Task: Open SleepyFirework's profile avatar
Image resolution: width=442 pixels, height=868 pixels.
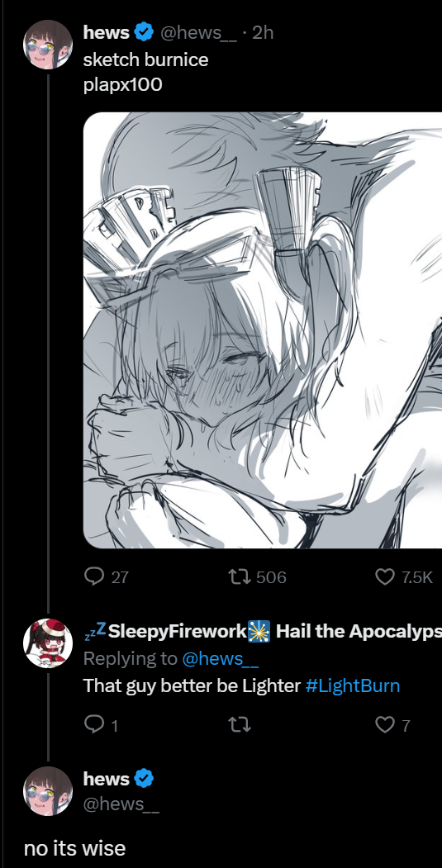Action: pyautogui.click(x=48, y=643)
